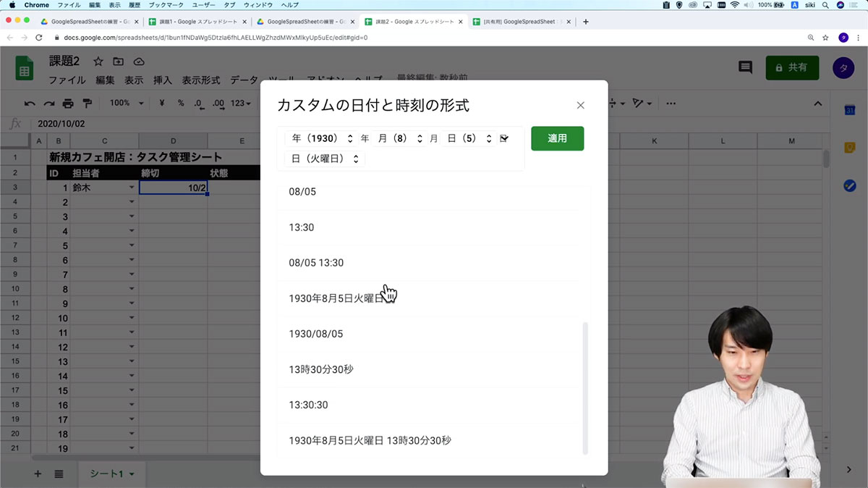Decrease decimal places (.0 button)

pyautogui.click(x=199, y=103)
